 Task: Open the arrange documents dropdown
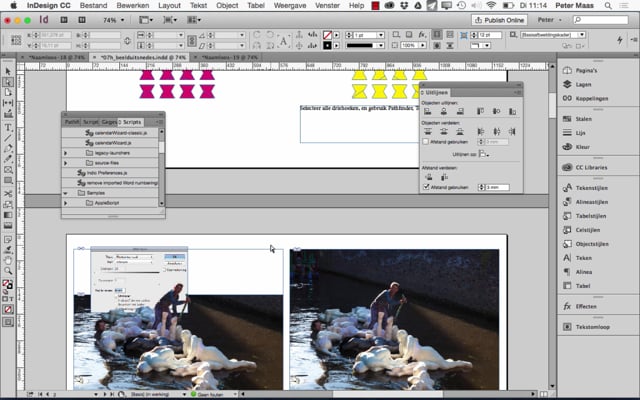tap(194, 20)
